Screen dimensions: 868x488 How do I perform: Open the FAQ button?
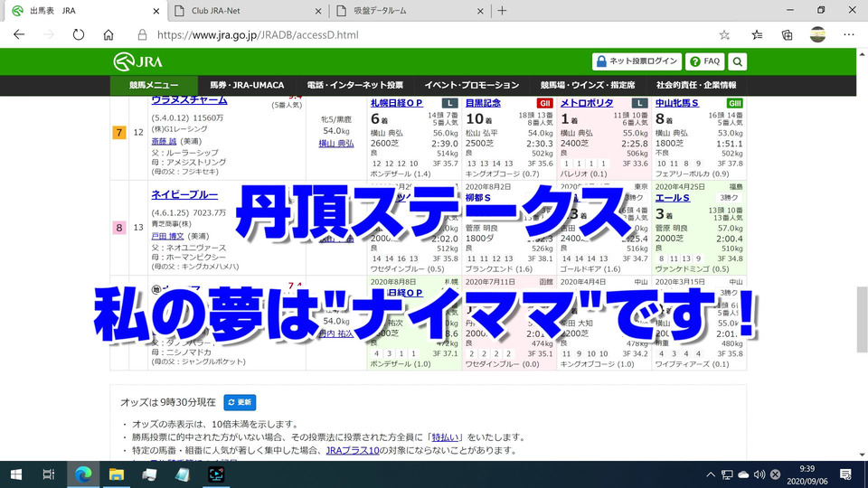coord(704,61)
